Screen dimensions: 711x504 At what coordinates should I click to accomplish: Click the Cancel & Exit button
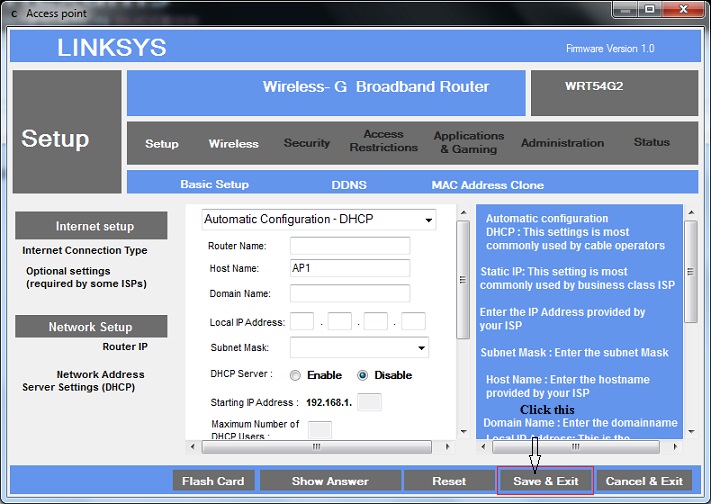click(644, 481)
